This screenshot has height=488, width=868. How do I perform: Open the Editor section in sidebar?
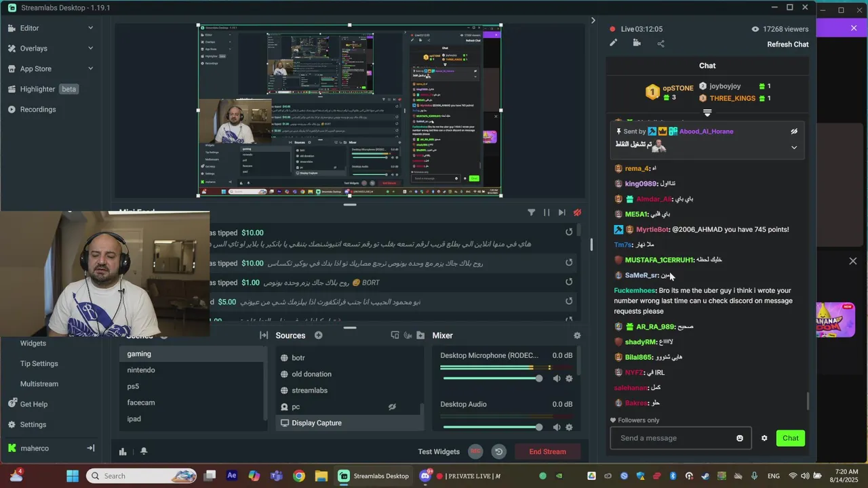29,28
